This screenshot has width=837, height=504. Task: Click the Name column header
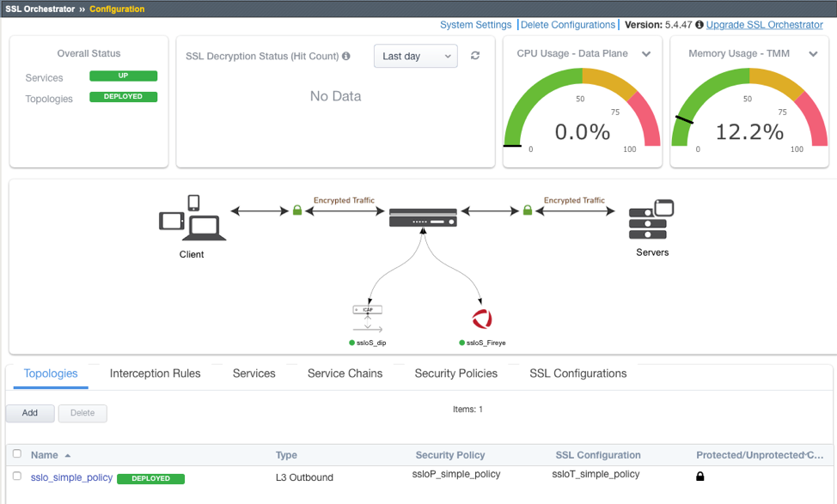pos(45,455)
